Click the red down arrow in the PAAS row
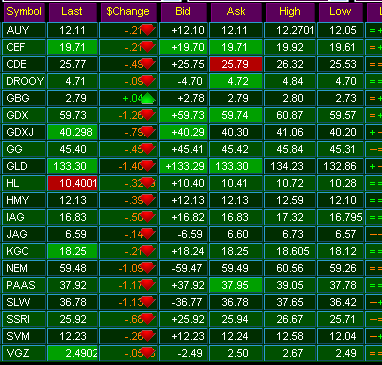The image size is (382, 365). point(147,285)
